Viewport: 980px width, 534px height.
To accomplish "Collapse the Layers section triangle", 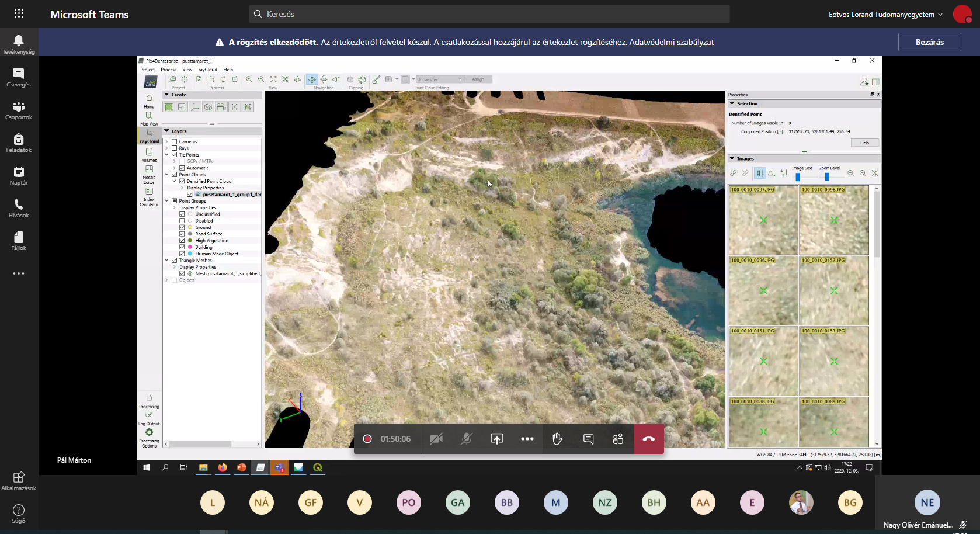I will (x=166, y=131).
